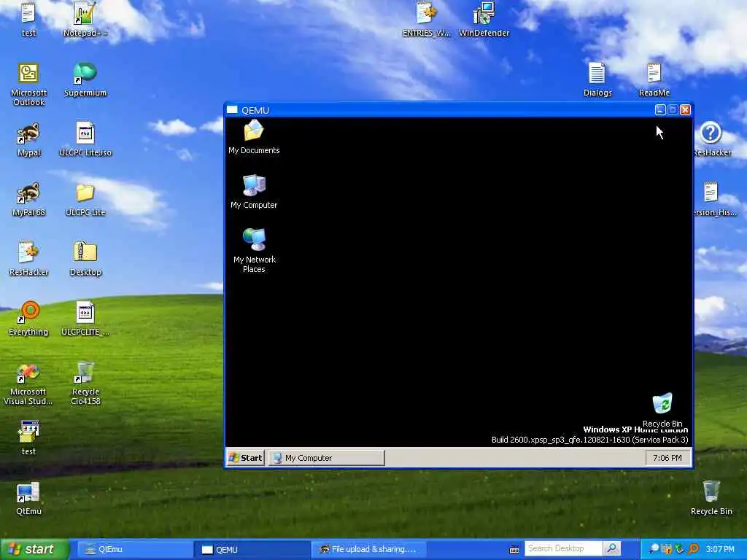The image size is (747, 560).
Task: Open the guest Start button inside QEMU
Action: 246,458
